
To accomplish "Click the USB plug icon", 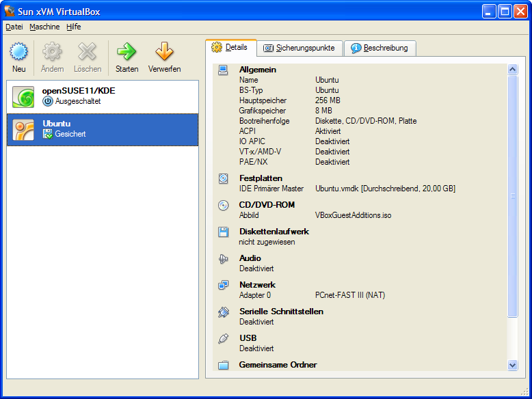I will pos(224,339).
